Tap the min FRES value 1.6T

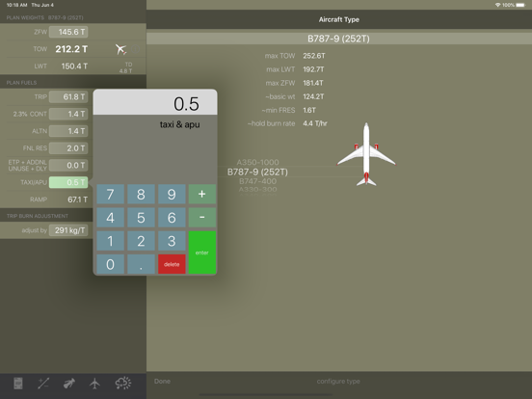(x=309, y=110)
